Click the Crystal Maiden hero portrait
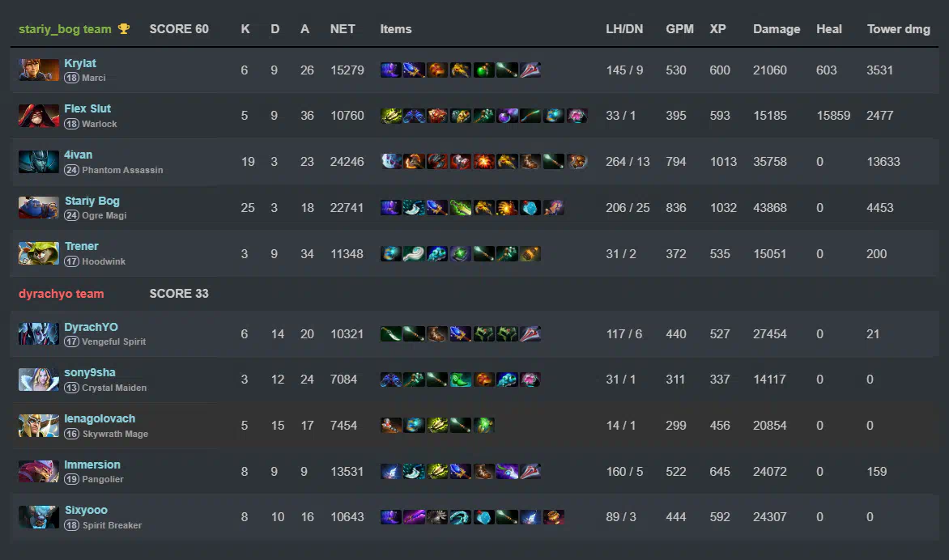 coord(39,380)
